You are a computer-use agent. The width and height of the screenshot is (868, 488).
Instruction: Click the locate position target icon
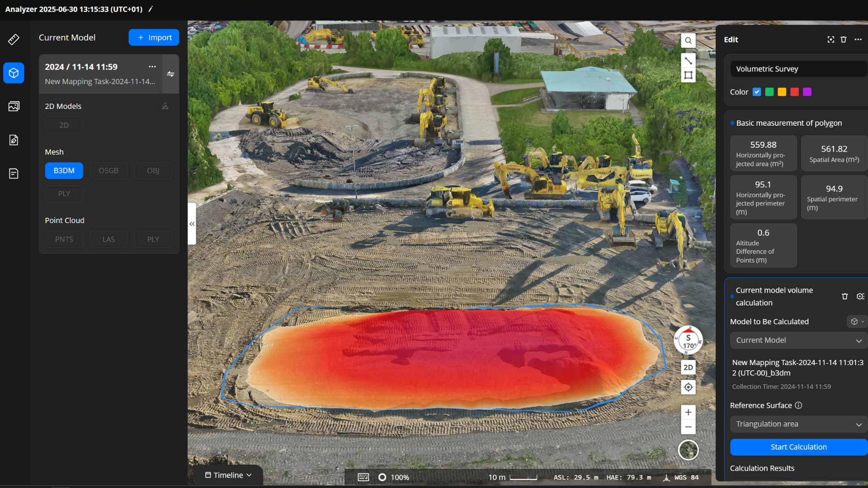coord(688,387)
